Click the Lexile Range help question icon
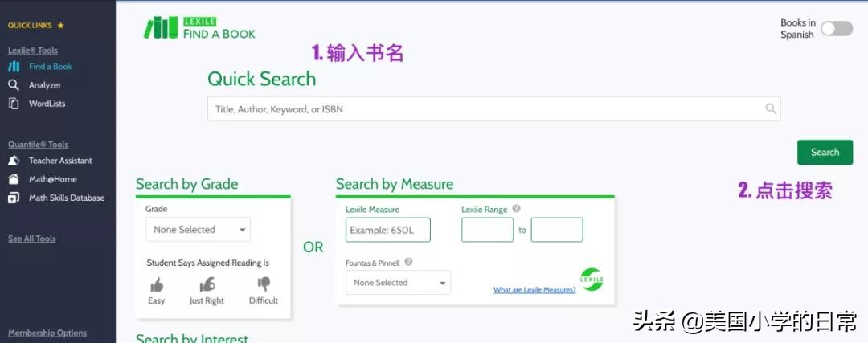 click(x=516, y=209)
